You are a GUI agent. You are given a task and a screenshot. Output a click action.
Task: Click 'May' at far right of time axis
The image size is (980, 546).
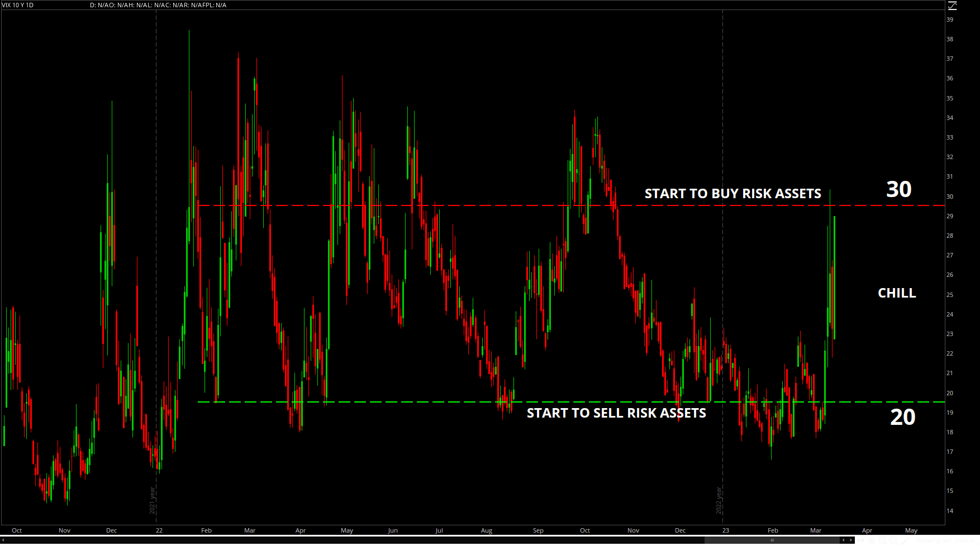click(911, 530)
